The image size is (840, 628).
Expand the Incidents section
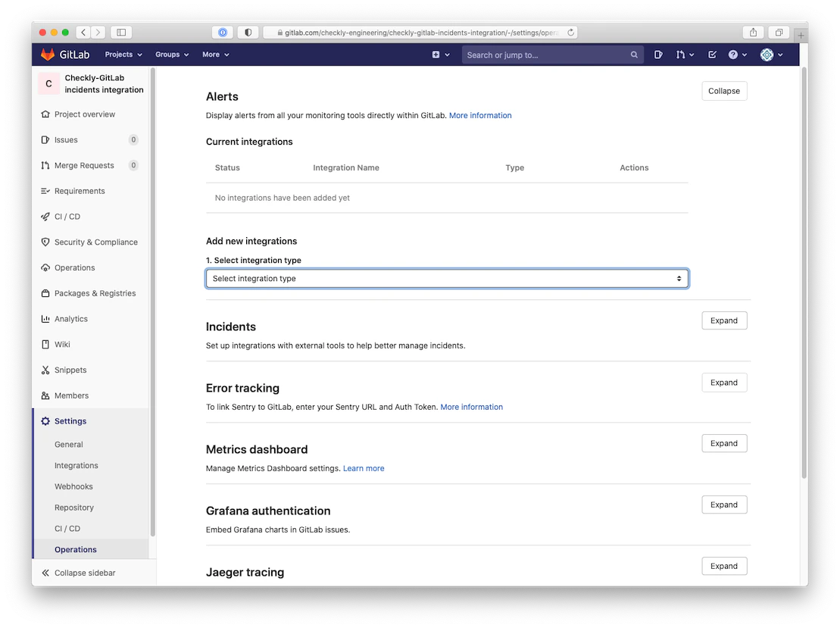click(x=723, y=320)
